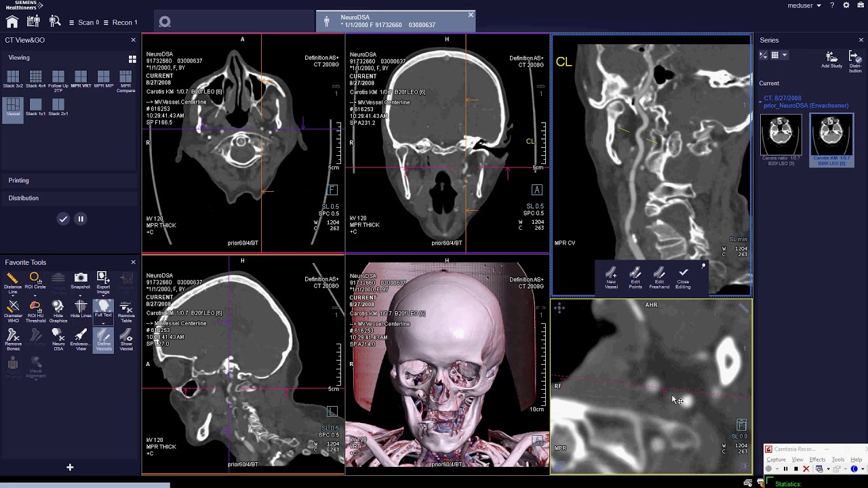Select the Distance Line tool
Screen dimensions: 868x488
pos(13,283)
